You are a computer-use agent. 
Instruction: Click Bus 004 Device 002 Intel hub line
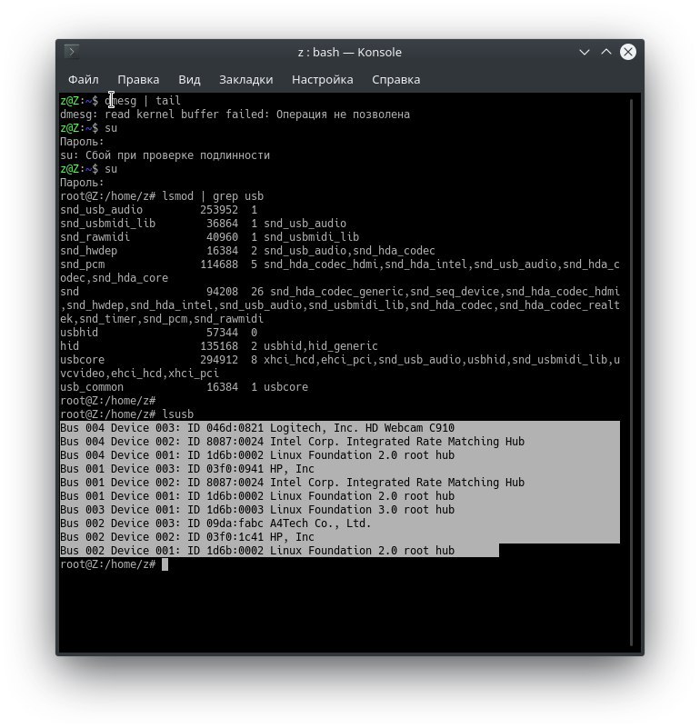coord(292,442)
